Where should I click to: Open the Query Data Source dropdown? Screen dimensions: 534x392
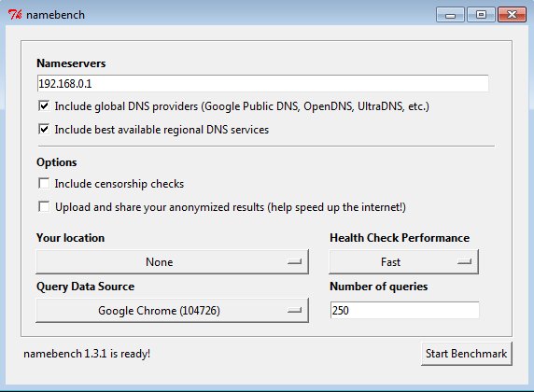coord(173,310)
